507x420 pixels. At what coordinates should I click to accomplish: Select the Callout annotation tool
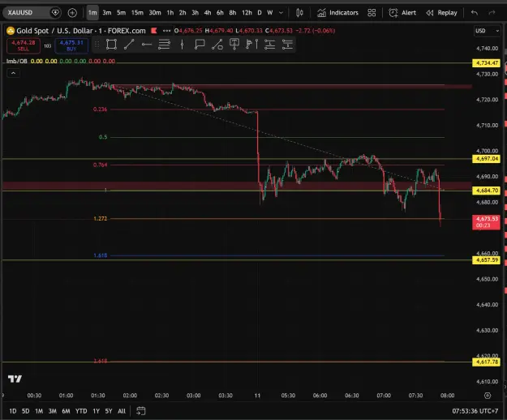pos(200,45)
